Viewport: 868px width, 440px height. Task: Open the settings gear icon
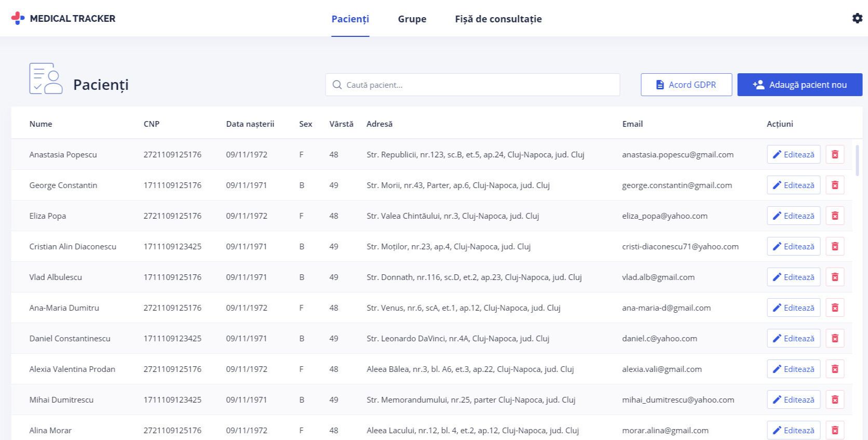pyautogui.click(x=857, y=18)
